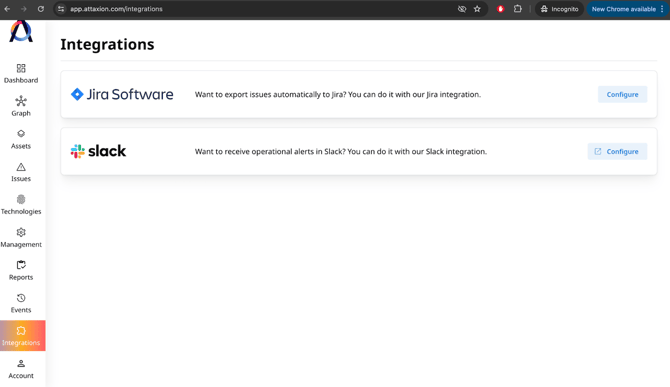
Task: Open the Dashboard sidebar item
Action: coord(21,73)
